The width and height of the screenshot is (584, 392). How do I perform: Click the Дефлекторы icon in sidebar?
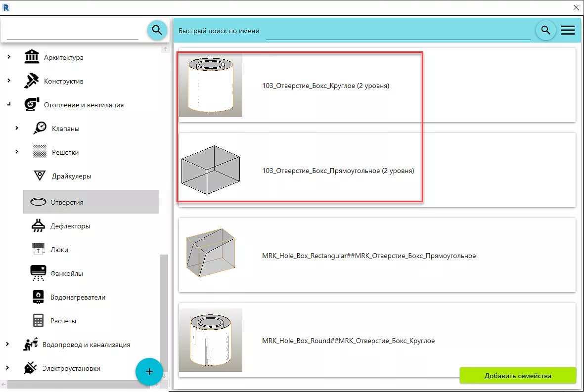pos(39,226)
